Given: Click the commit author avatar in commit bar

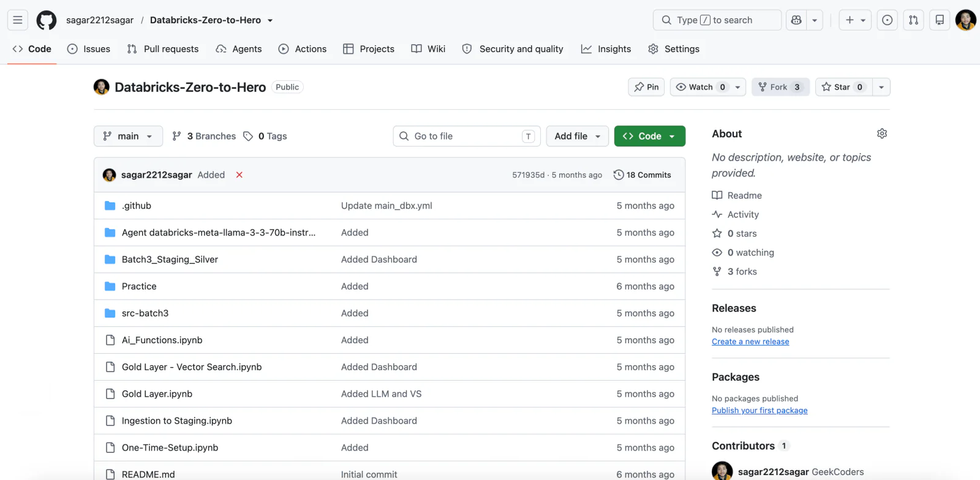Looking at the screenshot, I should pos(110,175).
